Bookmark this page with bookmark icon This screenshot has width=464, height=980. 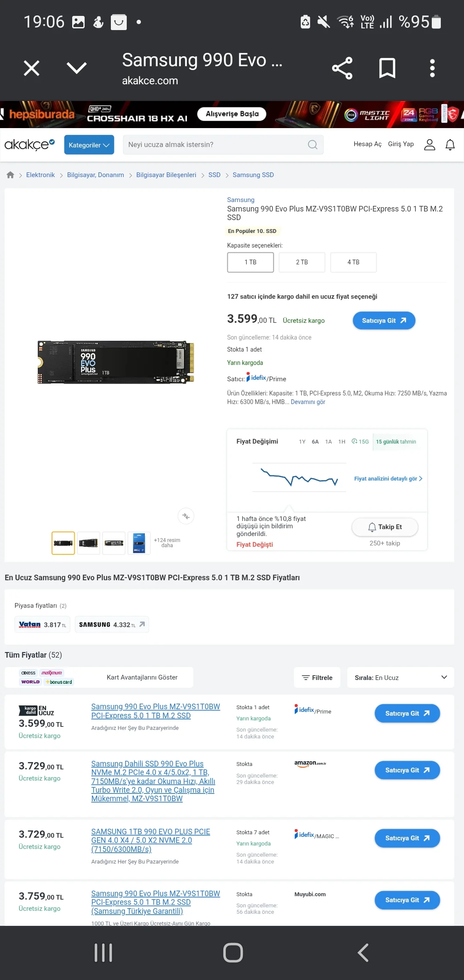coord(387,68)
